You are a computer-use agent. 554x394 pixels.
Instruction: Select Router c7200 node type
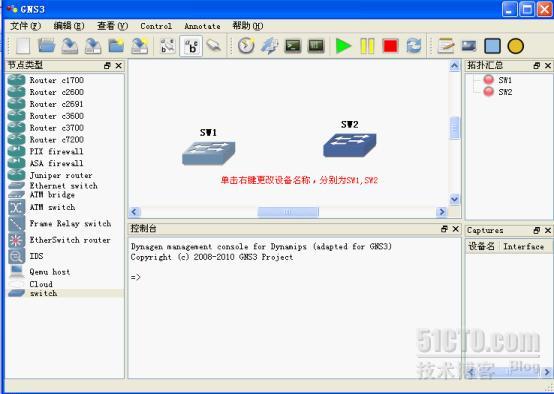65,140
